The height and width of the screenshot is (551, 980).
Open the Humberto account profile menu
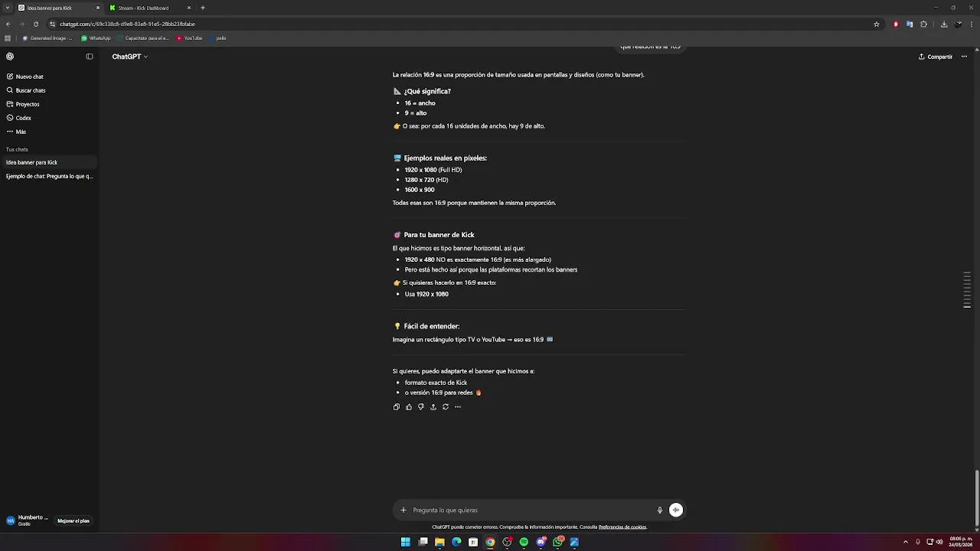pos(28,520)
